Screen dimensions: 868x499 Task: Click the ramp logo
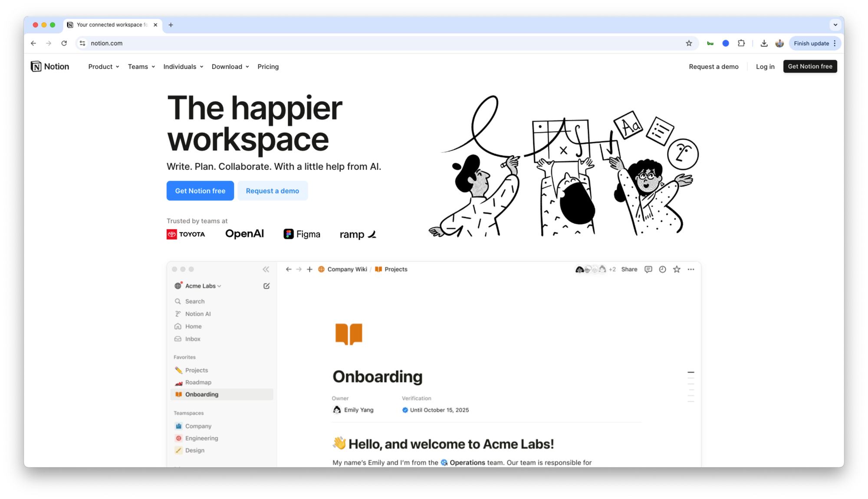click(x=358, y=235)
